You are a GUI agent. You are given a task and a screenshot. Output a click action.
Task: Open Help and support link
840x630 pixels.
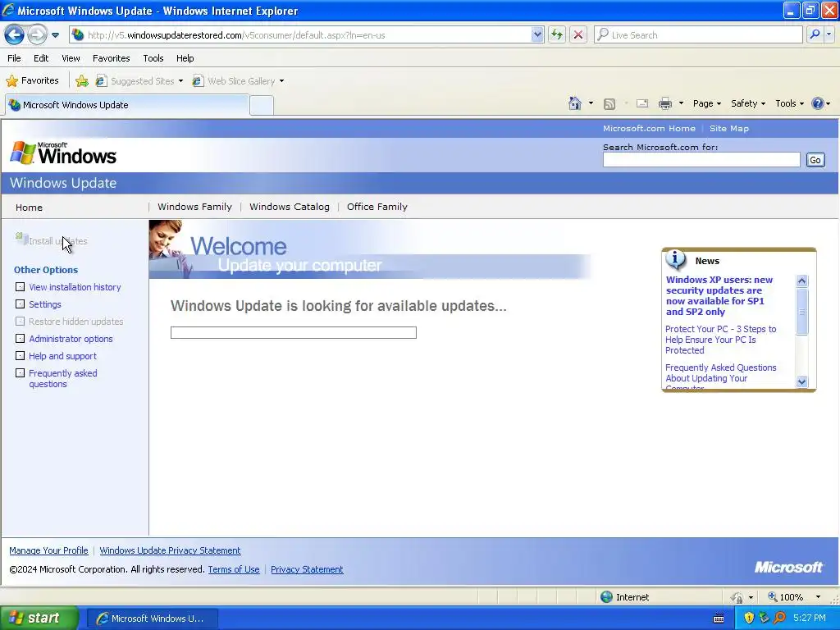pos(62,356)
